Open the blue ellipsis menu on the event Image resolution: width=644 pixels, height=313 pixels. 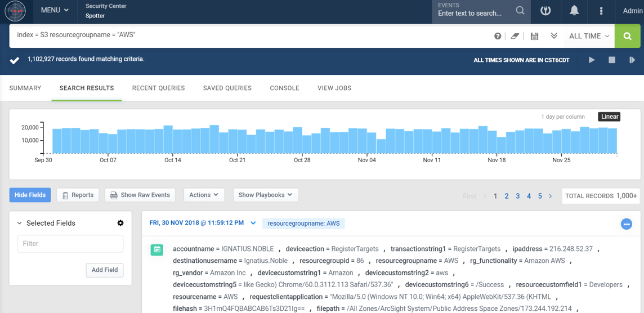tap(626, 224)
